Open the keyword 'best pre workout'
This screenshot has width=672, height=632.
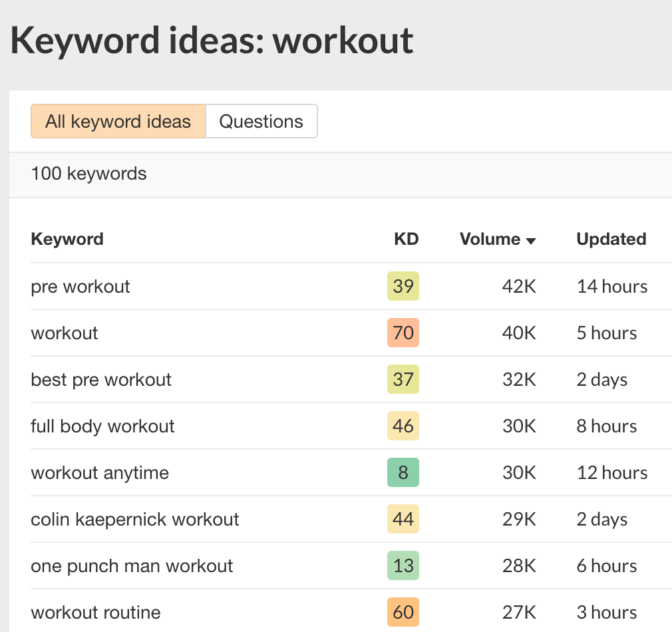click(100, 379)
